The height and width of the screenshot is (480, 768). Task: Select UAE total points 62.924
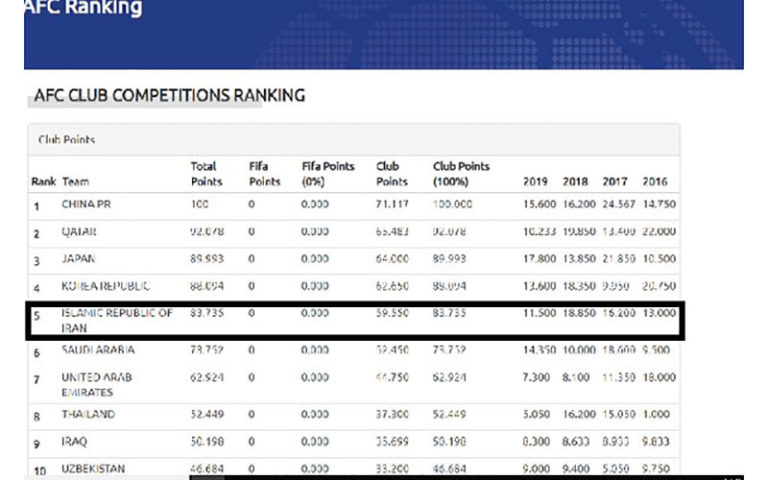coord(207,377)
